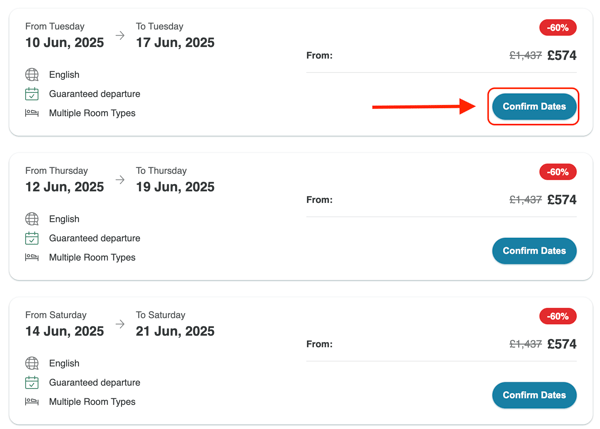Viewport: 600px width, 429px height.
Task: Click globe language icon in 10 Jun card
Action: tap(32, 75)
